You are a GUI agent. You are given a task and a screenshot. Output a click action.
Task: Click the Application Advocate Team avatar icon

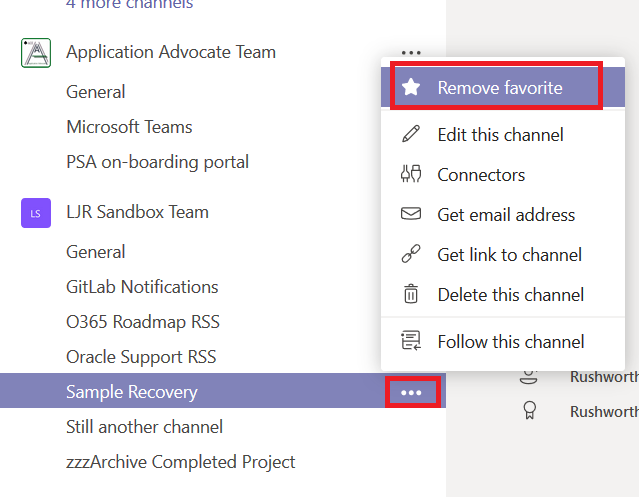tap(36, 53)
